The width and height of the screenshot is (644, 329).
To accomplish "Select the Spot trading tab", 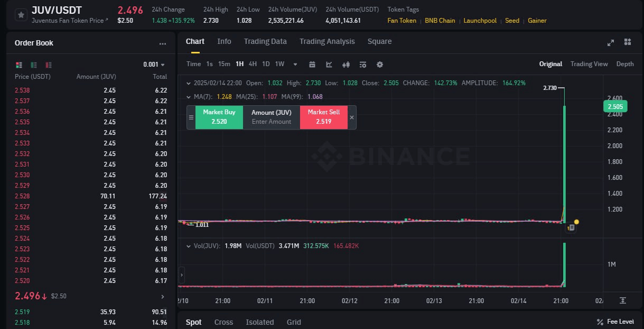I will tap(194, 322).
